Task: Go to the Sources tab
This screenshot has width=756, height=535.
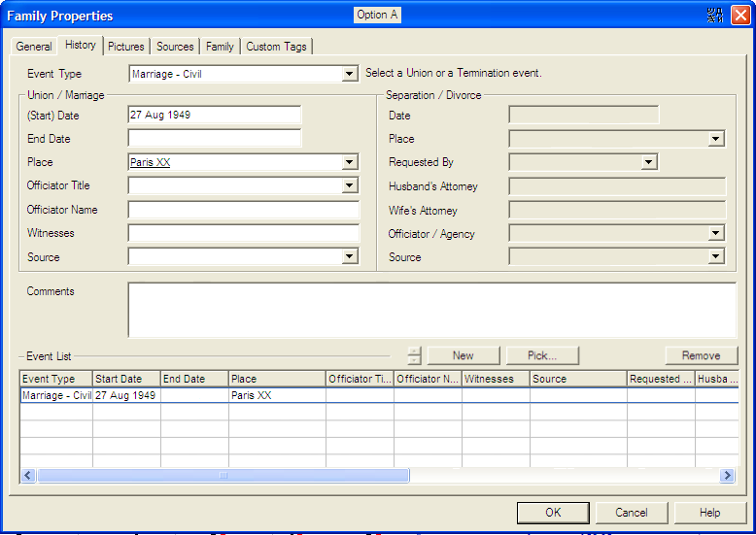Action: click(x=175, y=47)
